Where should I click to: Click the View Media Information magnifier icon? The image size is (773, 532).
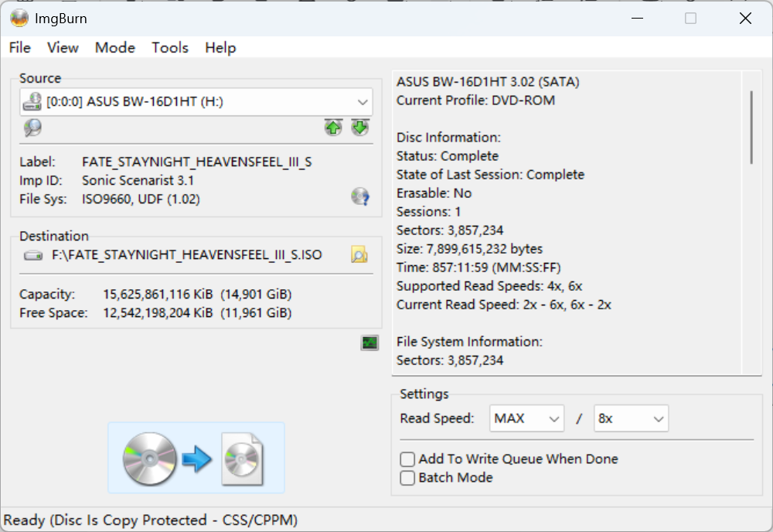click(32, 128)
